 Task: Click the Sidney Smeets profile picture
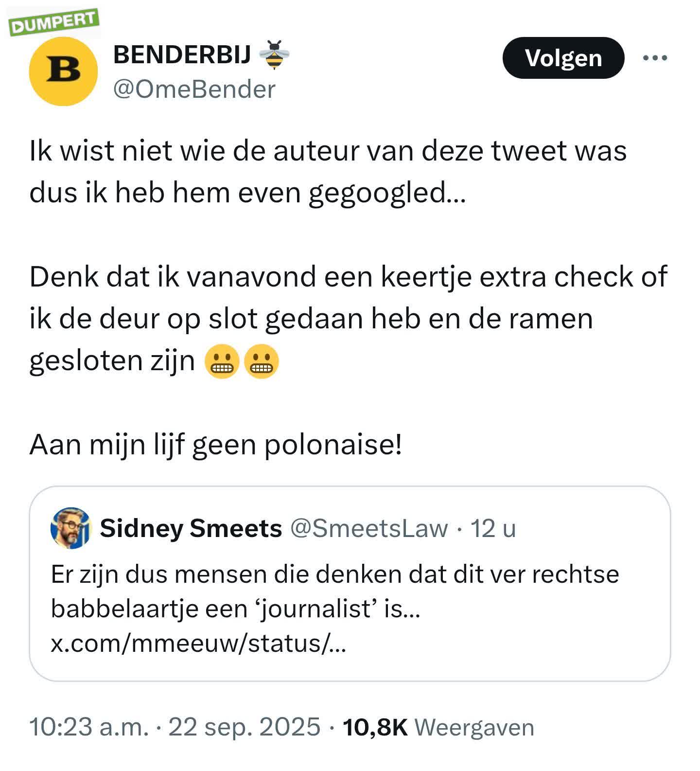(71, 528)
